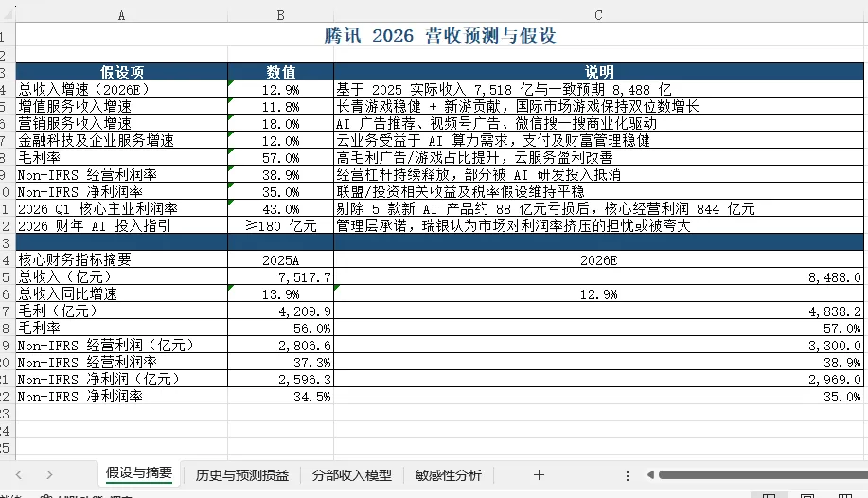Click the next sheet navigation arrow

click(49, 474)
